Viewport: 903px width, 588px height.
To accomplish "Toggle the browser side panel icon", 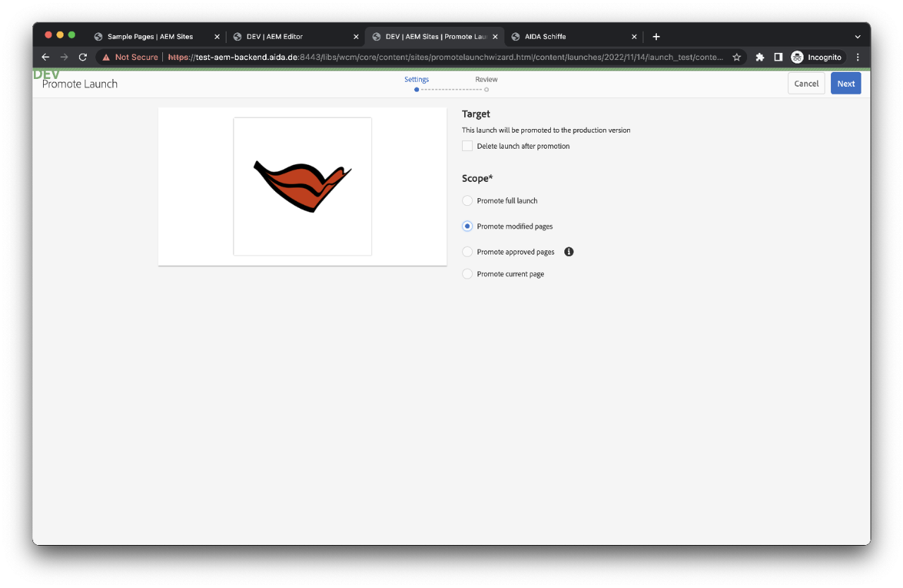I will click(778, 57).
